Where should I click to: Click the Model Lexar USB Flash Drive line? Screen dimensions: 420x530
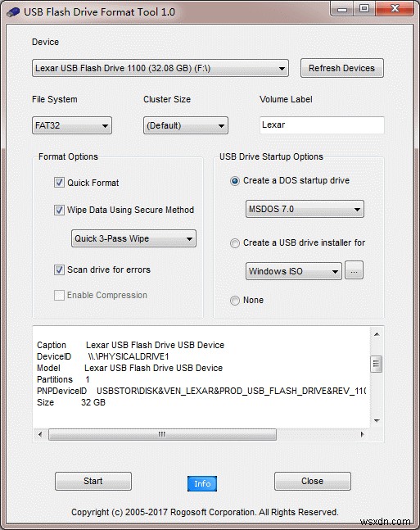(x=129, y=368)
